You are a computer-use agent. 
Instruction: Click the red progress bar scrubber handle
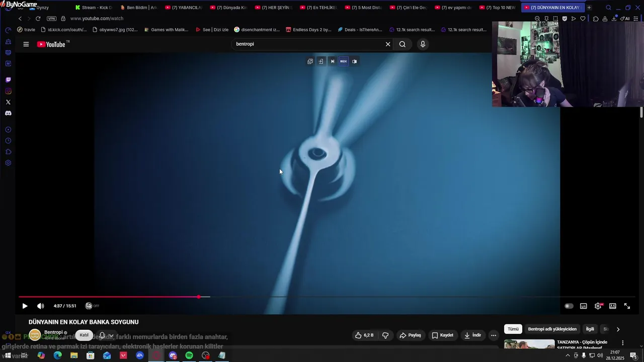[199, 297]
